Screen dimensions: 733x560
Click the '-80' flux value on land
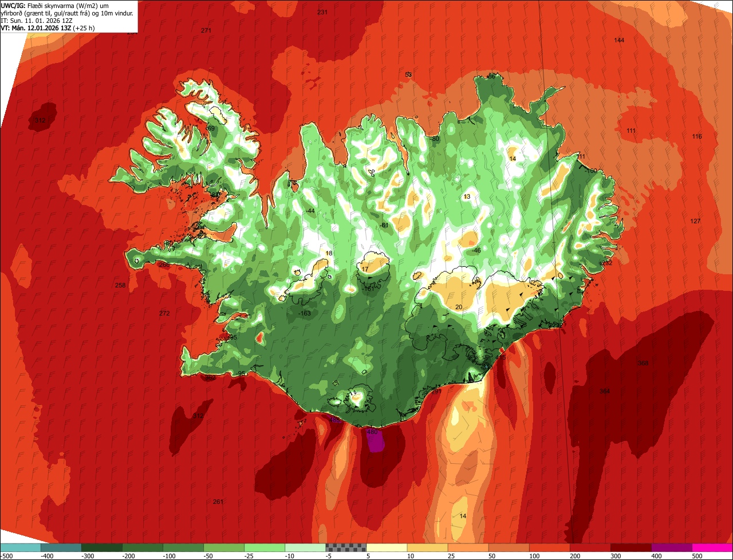point(435,139)
